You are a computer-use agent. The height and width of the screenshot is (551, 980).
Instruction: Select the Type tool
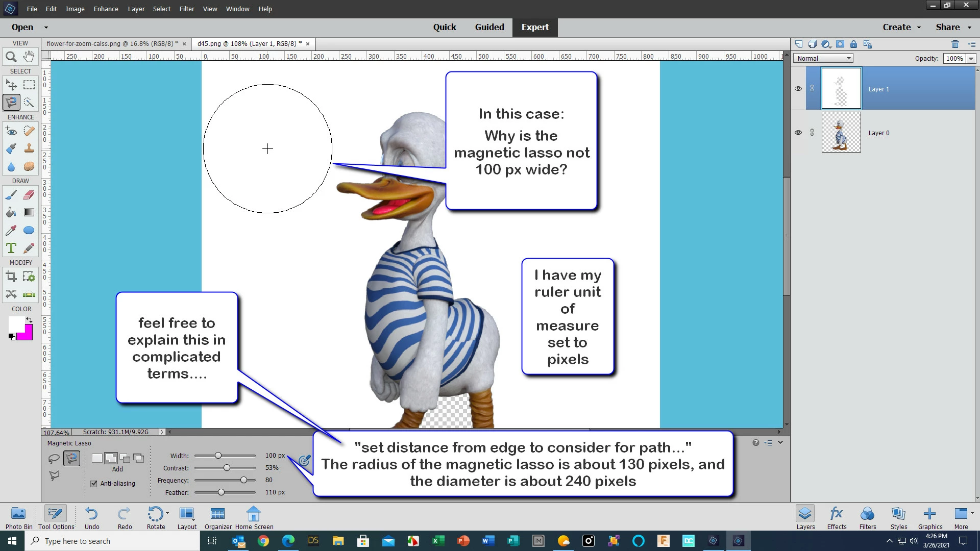[11, 248]
